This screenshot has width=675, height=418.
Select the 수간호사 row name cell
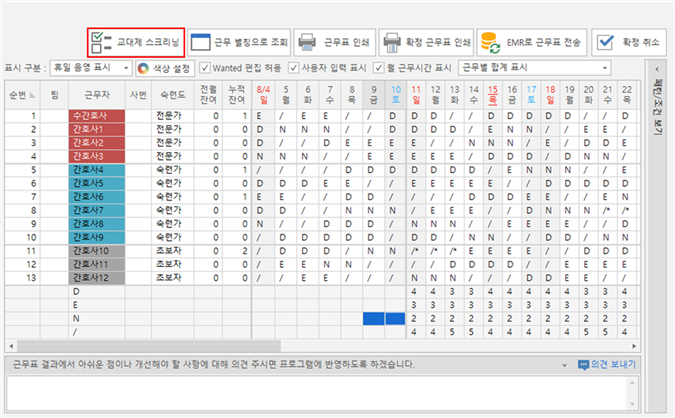point(97,116)
